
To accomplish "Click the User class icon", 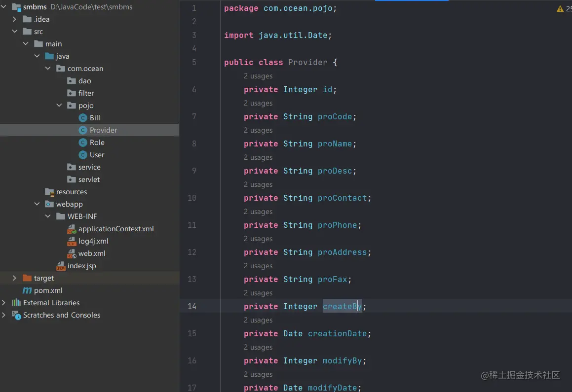I will 83,155.
